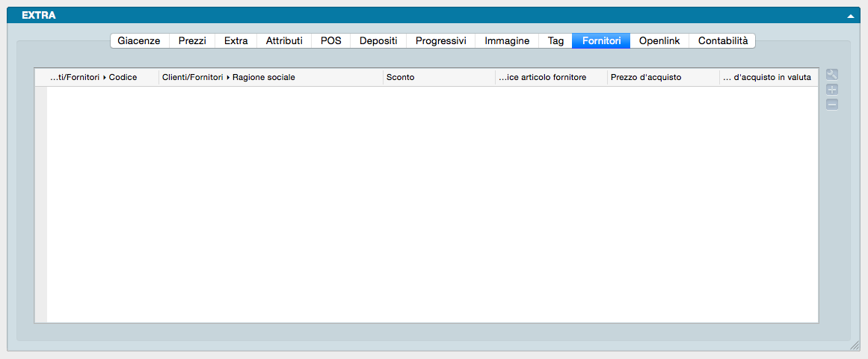Add a supplier row with the plus icon

tap(832, 89)
